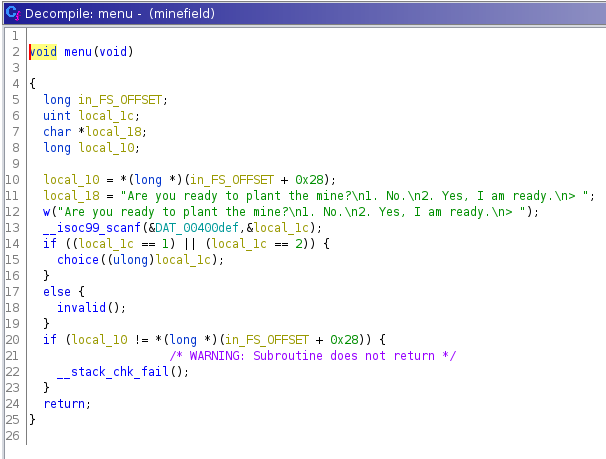The image size is (606, 459).
Task: Open the __isoc99_scanf function call
Action: (x=88, y=227)
